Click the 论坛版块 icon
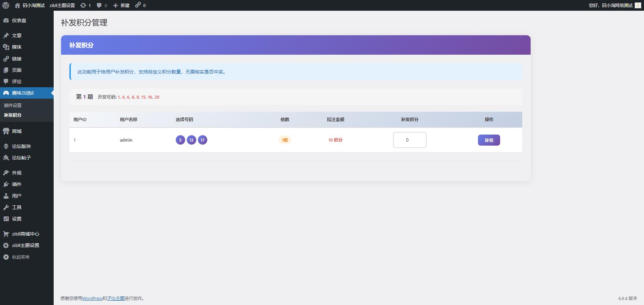 coord(6,146)
